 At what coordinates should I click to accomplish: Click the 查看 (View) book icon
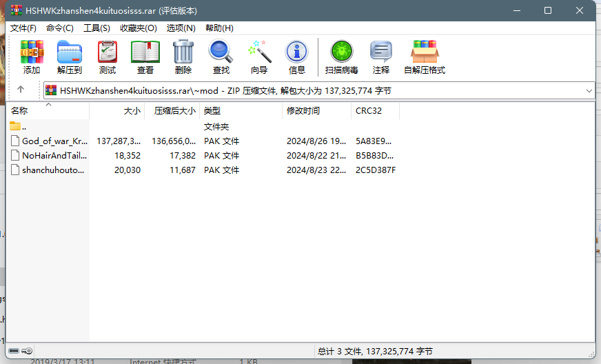pos(145,52)
